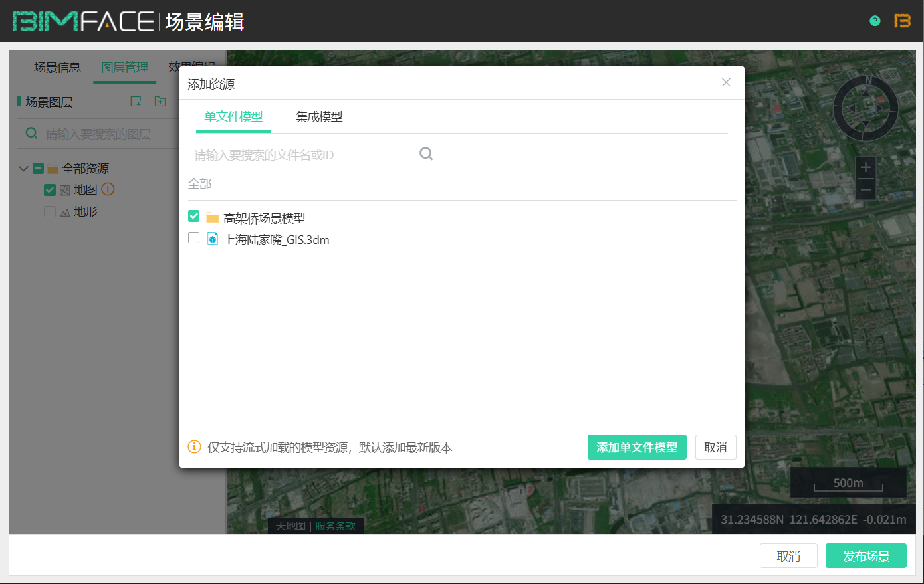Collapse the 全部资源 tree node
This screenshot has width=924, height=584.
click(23, 168)
